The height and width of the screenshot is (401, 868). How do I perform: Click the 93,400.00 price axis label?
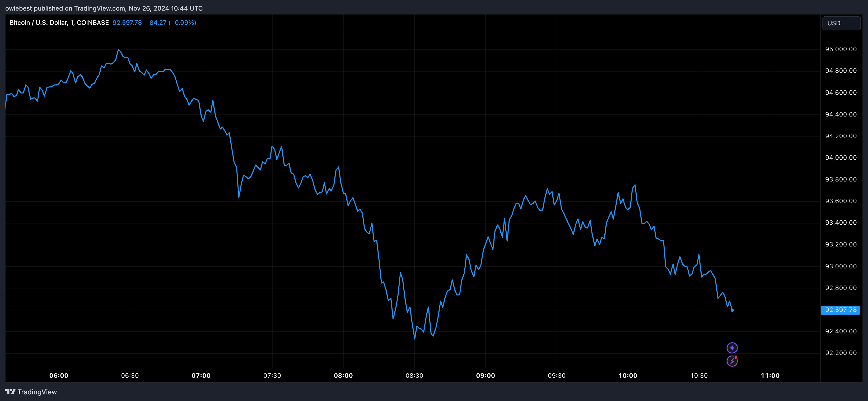[x=841, y=223]
